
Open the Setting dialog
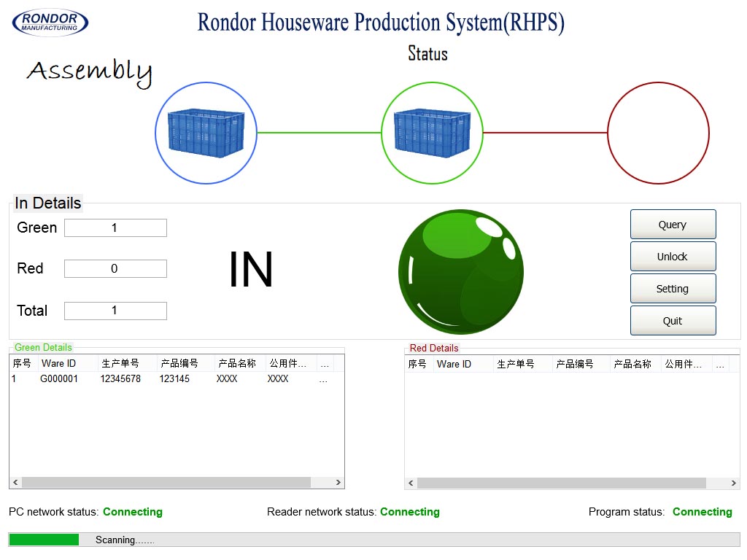[x=673, y=289]
